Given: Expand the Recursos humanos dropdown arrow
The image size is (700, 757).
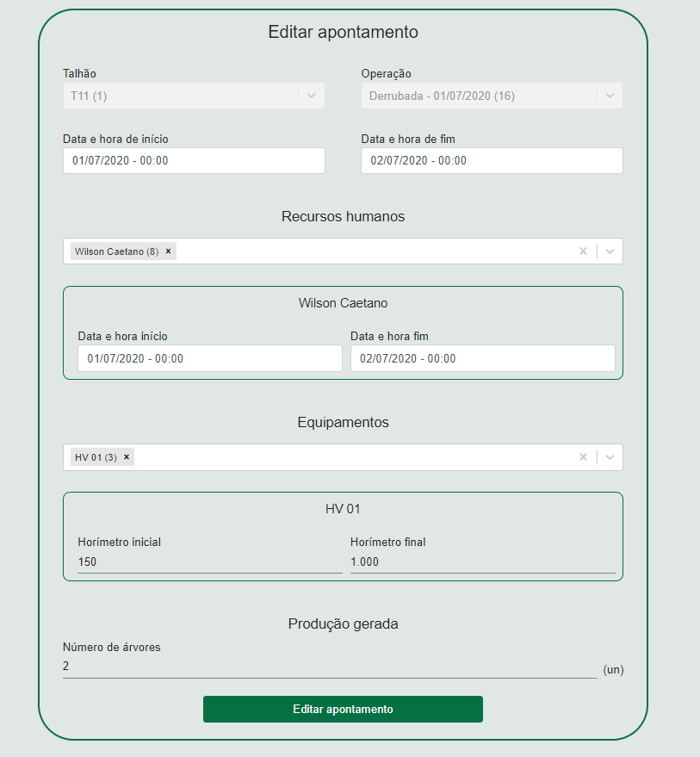Looking at the screenshot, I should point(610,251).
